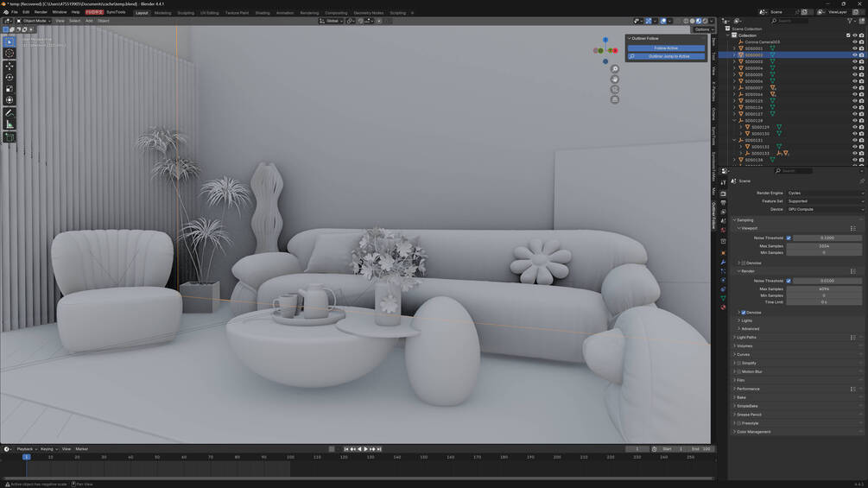Enable the Freestyle checkbox
The image size is (868, 488).
click(739, 423)
